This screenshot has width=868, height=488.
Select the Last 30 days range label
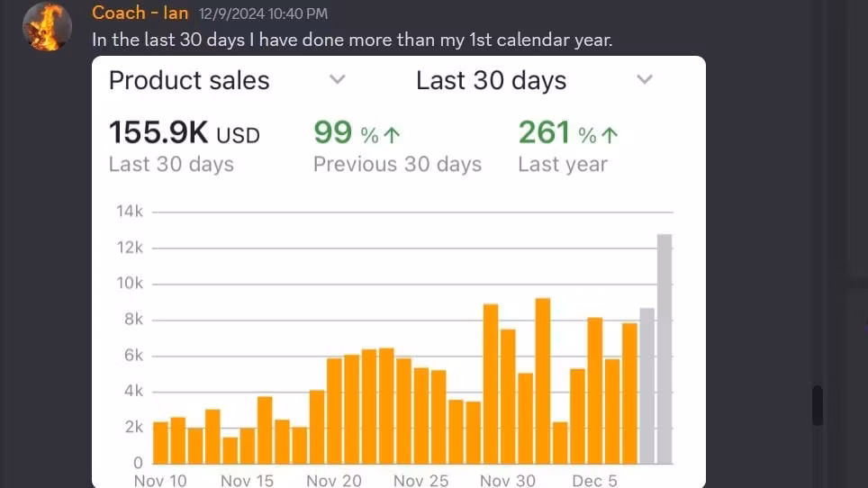pyautogui.click(x=491, y=80)
